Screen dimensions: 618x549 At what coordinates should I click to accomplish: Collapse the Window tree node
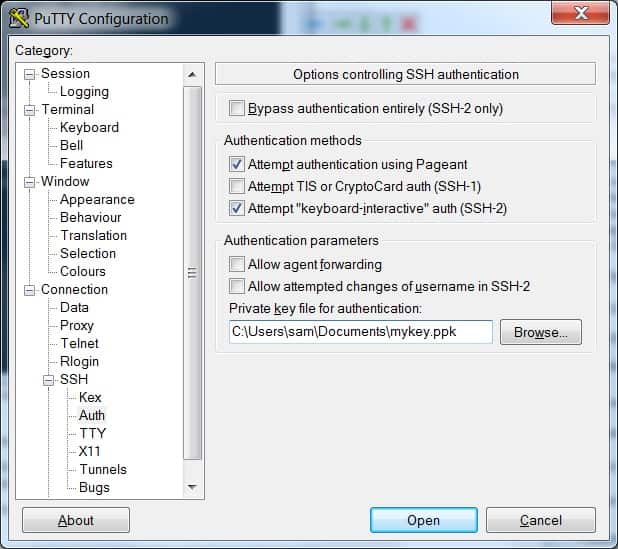tap(29, 182)
